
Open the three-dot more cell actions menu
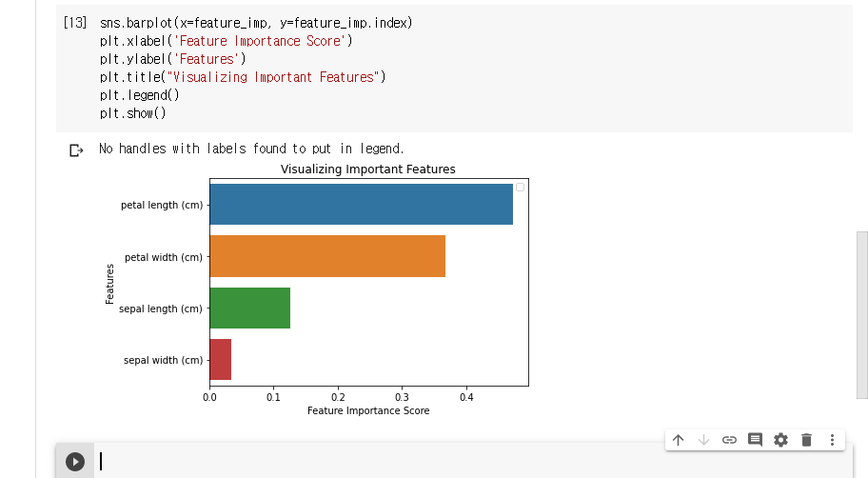[832, 440]
